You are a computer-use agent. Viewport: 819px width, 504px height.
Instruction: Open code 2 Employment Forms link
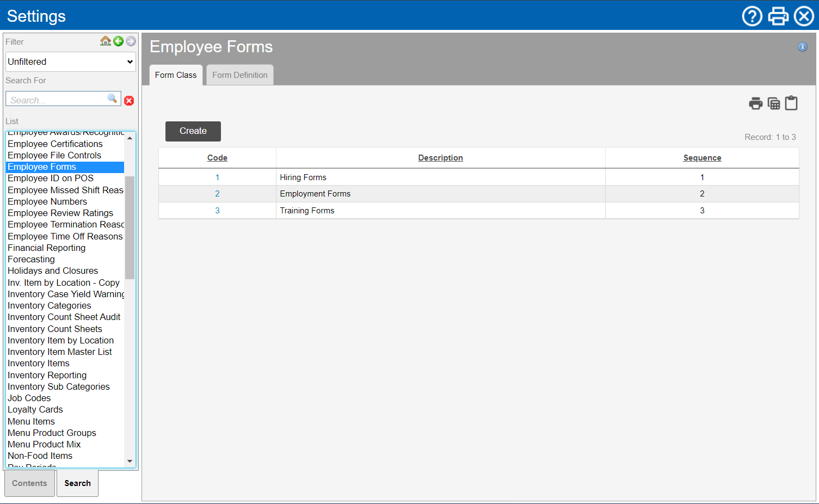[217, 194]
